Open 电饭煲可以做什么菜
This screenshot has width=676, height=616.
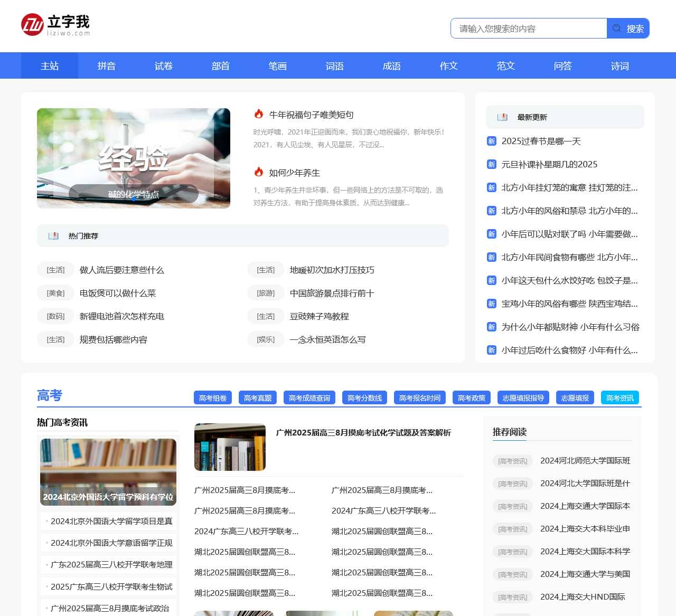pyautogui.click(x=118, y=293)
